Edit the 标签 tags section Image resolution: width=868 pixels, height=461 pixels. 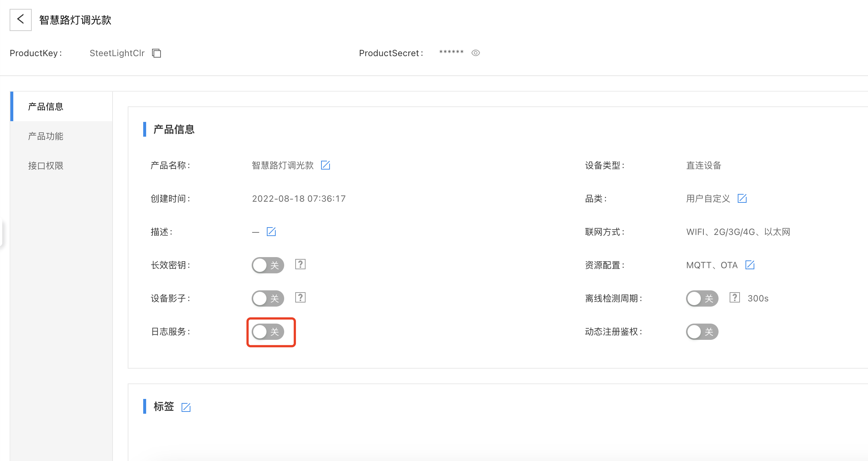(x=186, y=407)
